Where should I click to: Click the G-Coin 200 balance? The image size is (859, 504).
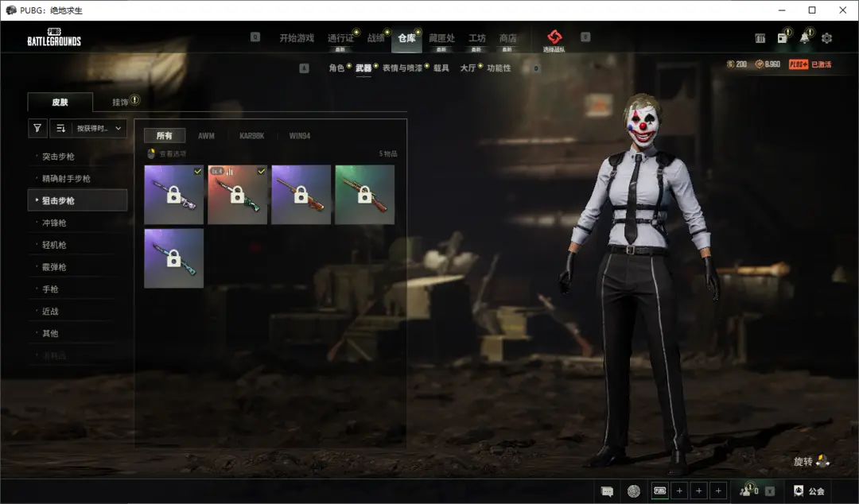[737, 64]
